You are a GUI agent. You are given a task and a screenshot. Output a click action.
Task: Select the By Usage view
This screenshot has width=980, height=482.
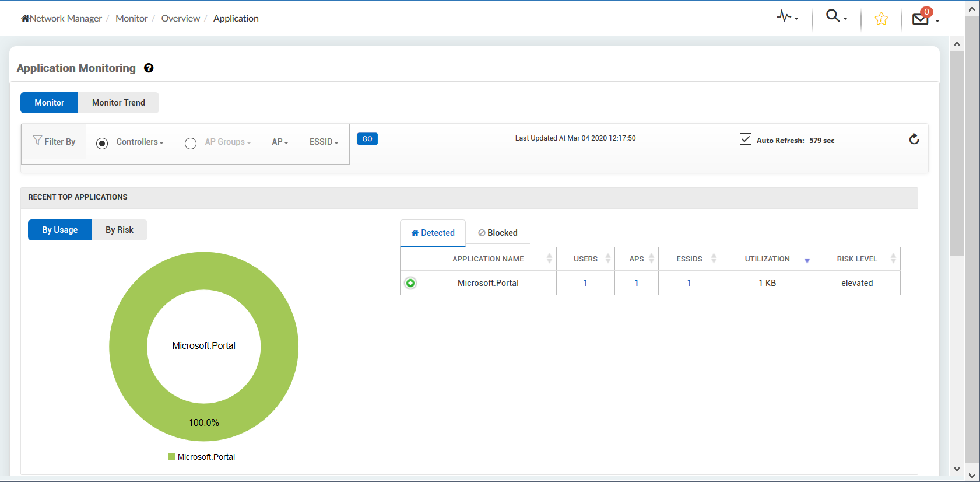(x=59, y=230)
